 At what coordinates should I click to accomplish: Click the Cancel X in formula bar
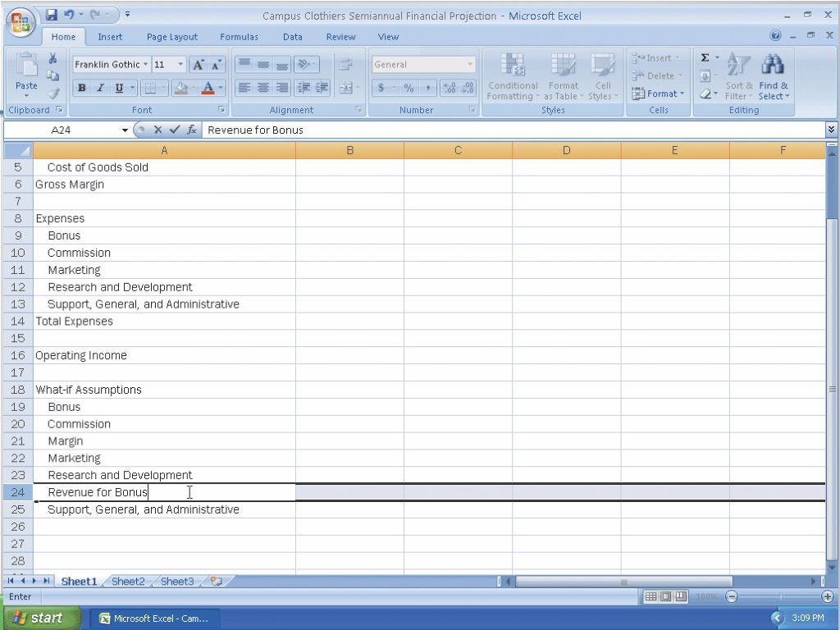click(x=157, y=130)
